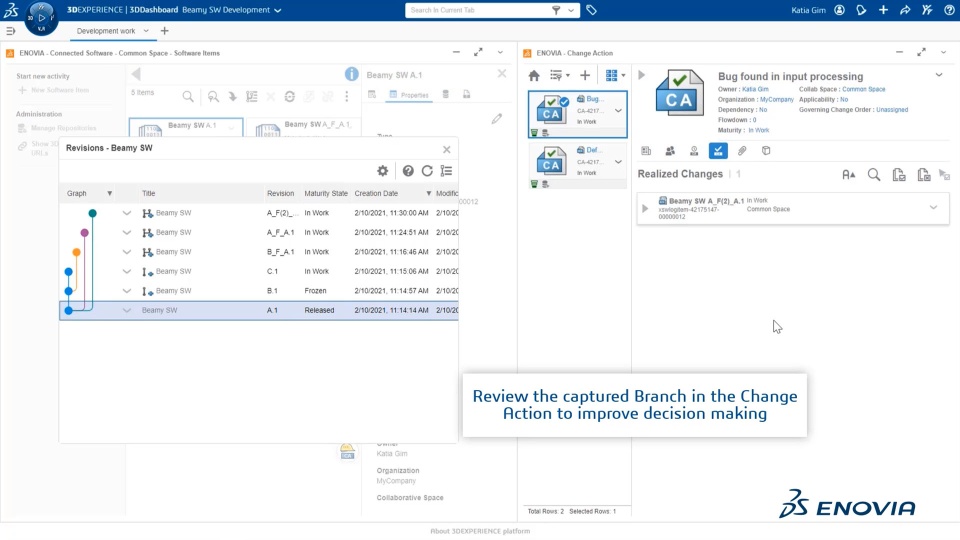Go to Change Action home
Image resolution: width=960 pixels, height=540 pixels.
pos(534,75)
